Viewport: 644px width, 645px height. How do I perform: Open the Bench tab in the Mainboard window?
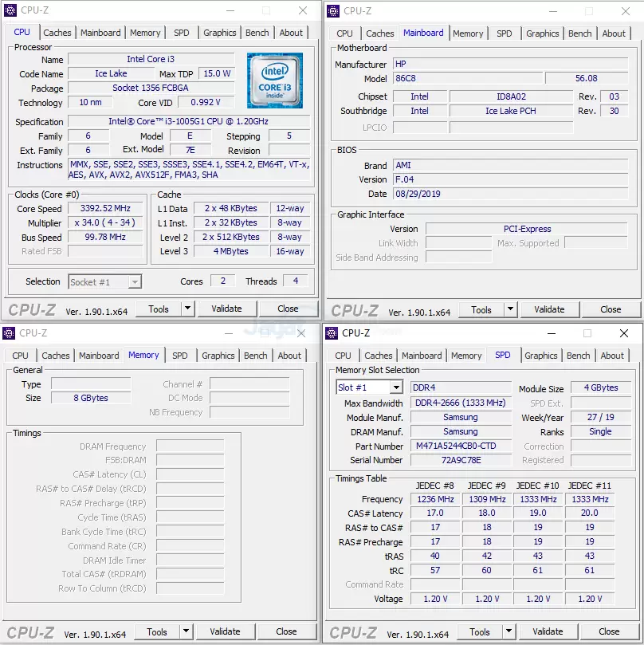(x=580, y=33)
